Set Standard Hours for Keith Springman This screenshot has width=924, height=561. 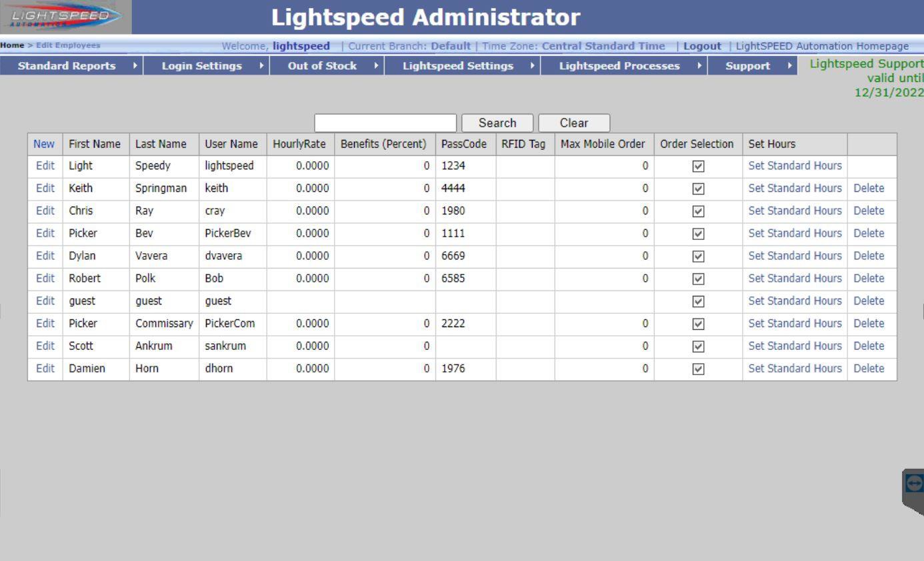[x=795, y=188]
